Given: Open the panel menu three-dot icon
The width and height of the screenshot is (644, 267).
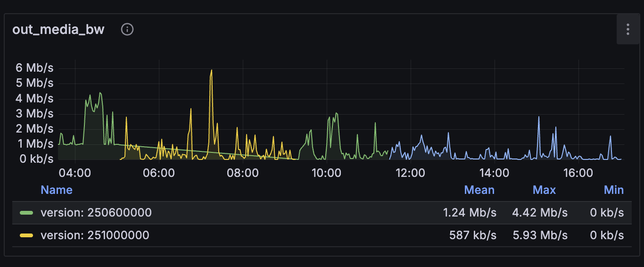Looking at the screenshot, I should (627, 29).
